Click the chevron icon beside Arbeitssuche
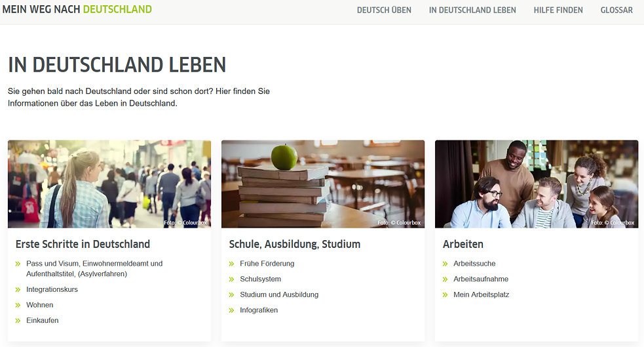The height and width of the screenshot is (347, 644). 445,264
